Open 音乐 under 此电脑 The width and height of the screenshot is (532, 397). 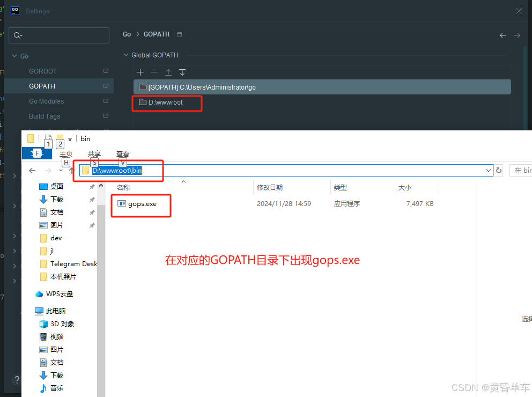pos(57,388)
